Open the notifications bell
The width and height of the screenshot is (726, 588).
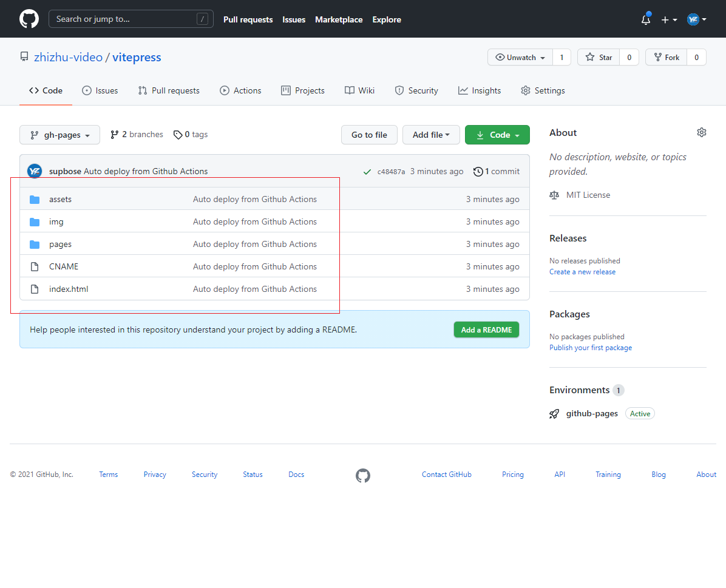[x=646, y=19]
